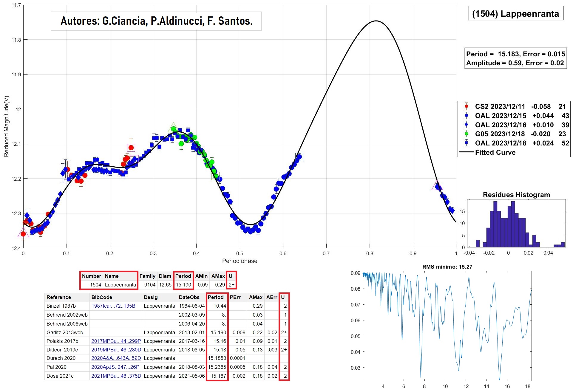Click the Period = 15.183 result text

(x=516, y=54)
